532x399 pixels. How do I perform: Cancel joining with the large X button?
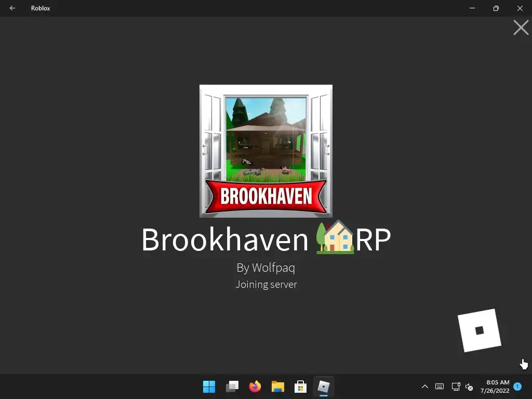click(x=521, y=28)
